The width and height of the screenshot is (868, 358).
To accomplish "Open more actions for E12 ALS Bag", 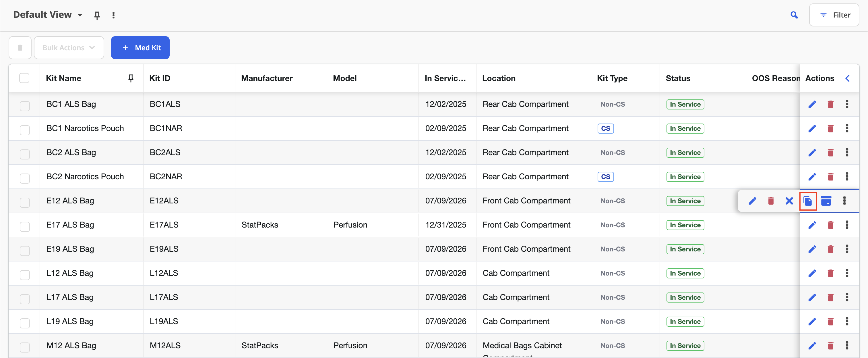I will [x=844, y=201].
